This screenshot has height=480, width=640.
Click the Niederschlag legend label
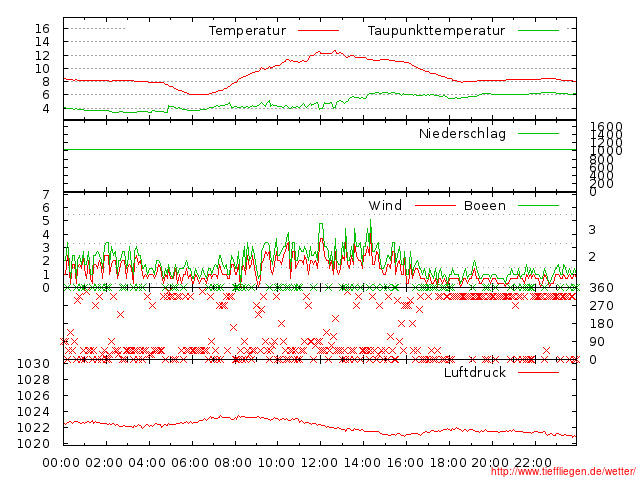pyautogui.click(x=462, y=133)
